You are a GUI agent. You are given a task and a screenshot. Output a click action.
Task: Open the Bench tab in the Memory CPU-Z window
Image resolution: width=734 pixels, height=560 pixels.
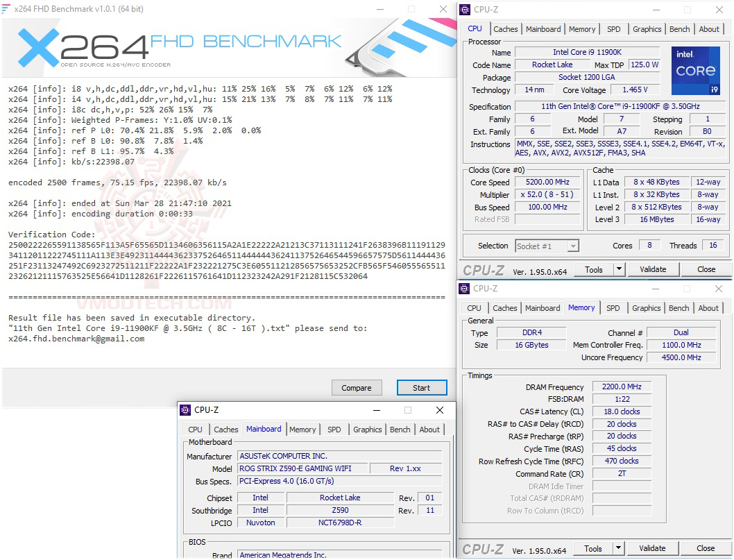tap(678, 308)
